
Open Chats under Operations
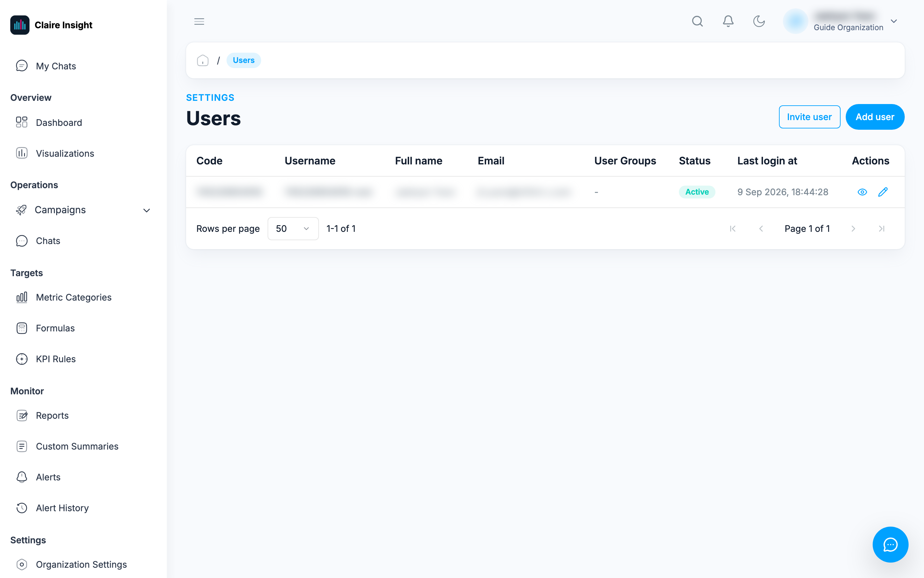point(48,241)
